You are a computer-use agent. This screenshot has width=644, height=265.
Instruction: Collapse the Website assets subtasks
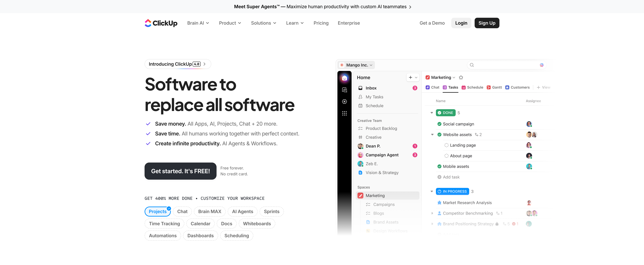point(432,135)
